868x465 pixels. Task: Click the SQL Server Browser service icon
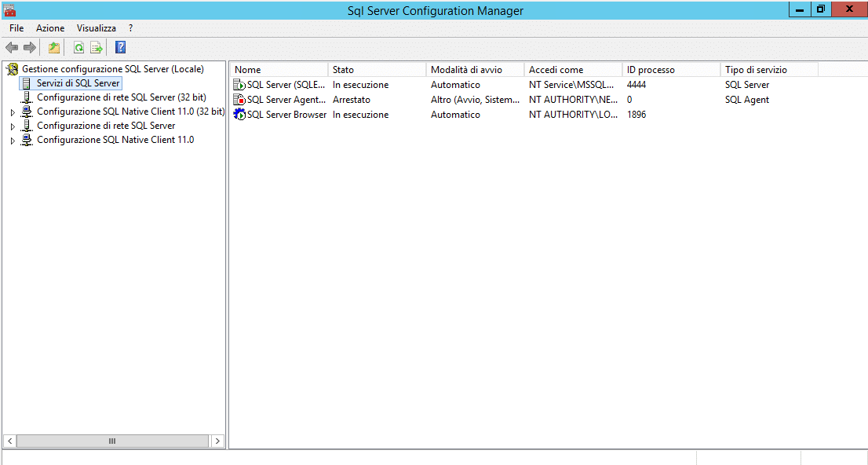239,115
